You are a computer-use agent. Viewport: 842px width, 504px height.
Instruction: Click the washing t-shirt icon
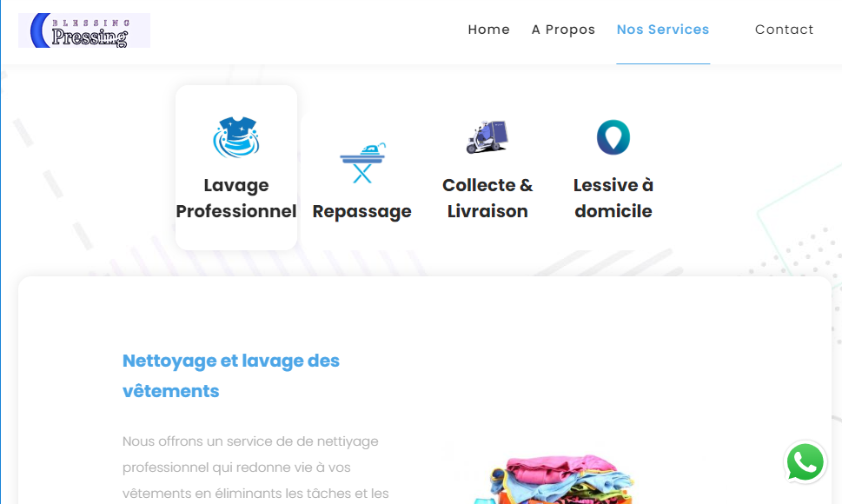[236, 137]
